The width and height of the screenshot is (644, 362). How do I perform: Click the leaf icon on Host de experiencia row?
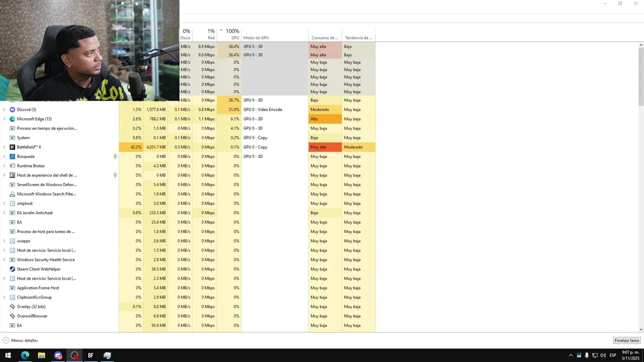click(115, 175)
